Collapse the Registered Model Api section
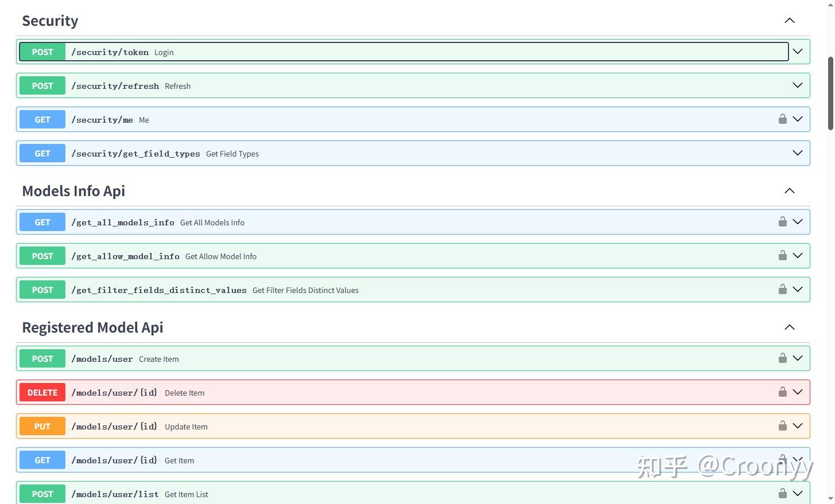 coord(789,327)
